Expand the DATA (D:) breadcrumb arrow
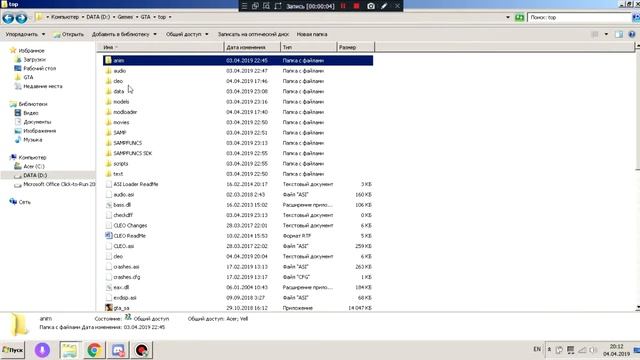 pyautogui.click(x=114, y=17)
